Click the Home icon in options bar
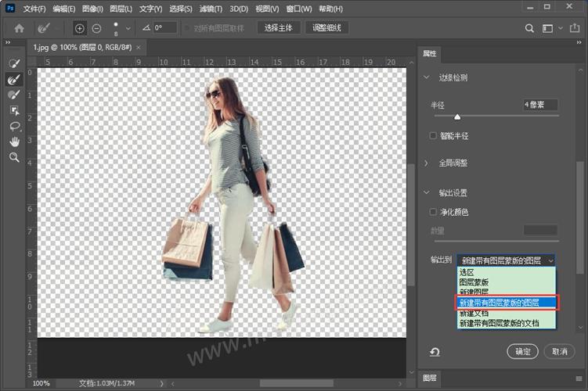The width and height of the screenshot is (588, 391). (x=19, y=28)
